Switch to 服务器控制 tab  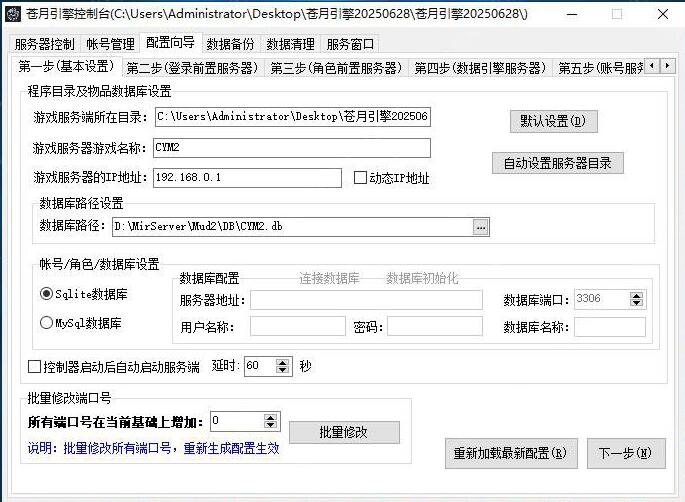(x=45, y=44)
